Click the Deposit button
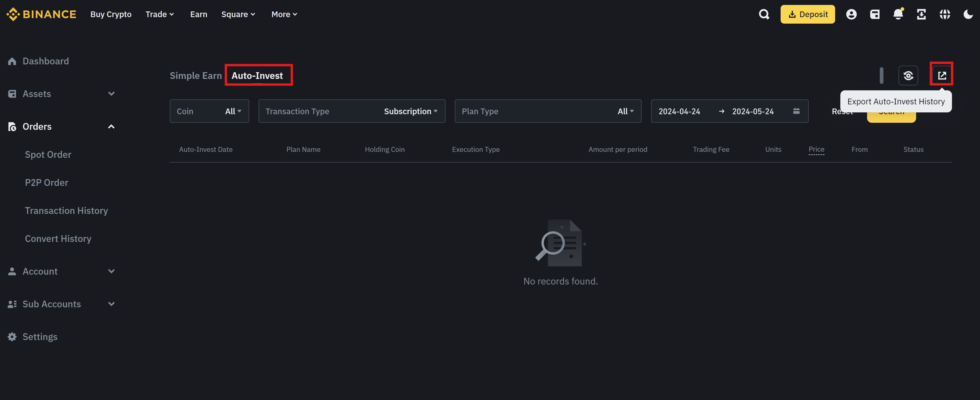This screenshot has width=980, height=400. 807,14
